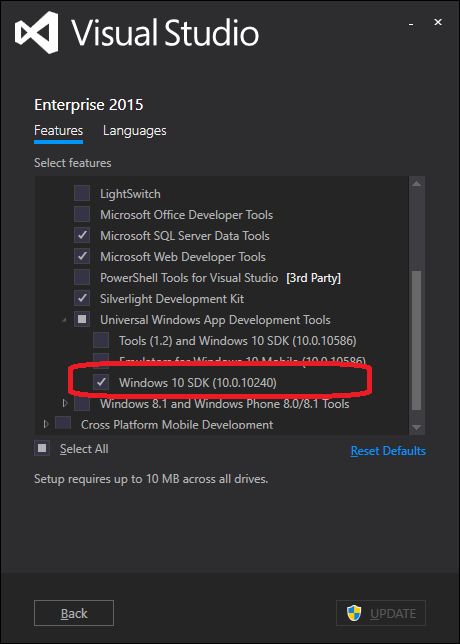460x644 pixels.
Task: Check Windows 8.1 and Windows Phone Tools
Action: coord(82,403)
